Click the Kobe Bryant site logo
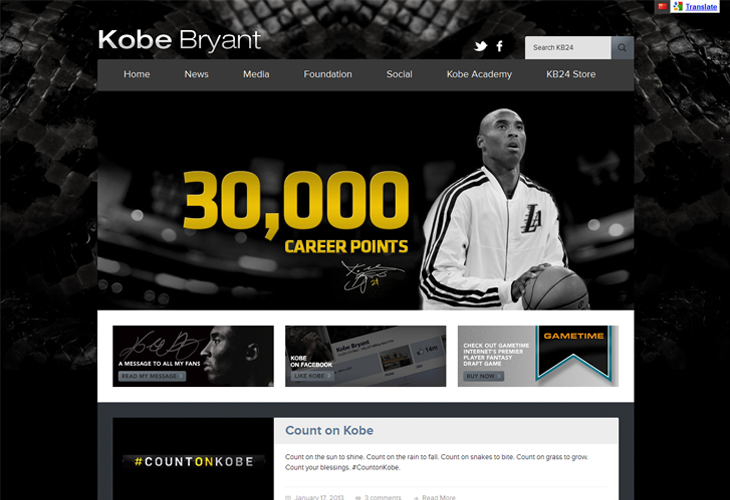The image size is (730, 500). [179, 40]
